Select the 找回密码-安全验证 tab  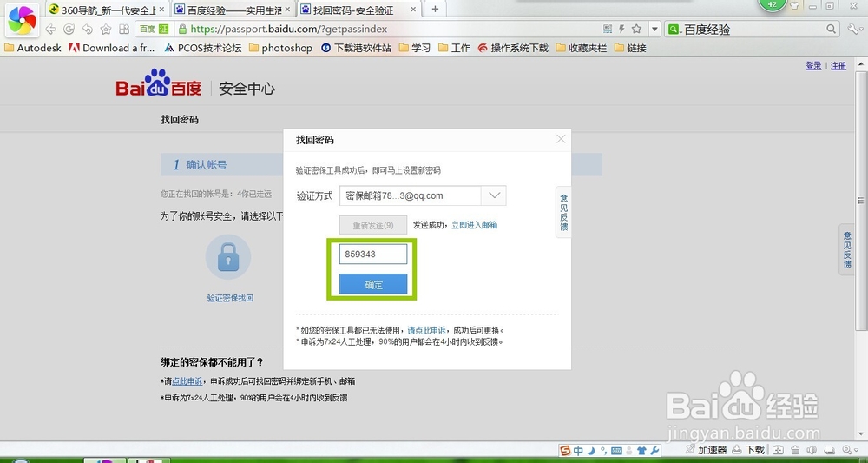(x=360, y=10)
